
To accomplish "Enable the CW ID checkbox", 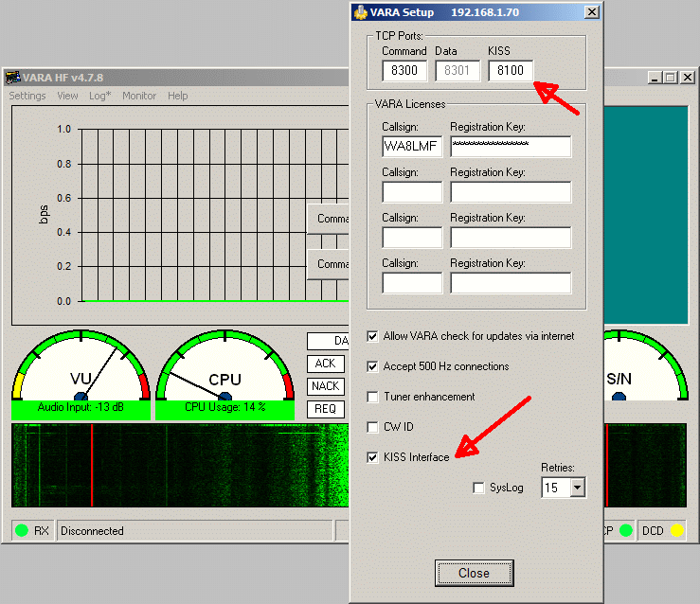I will (x=373, y=427).
